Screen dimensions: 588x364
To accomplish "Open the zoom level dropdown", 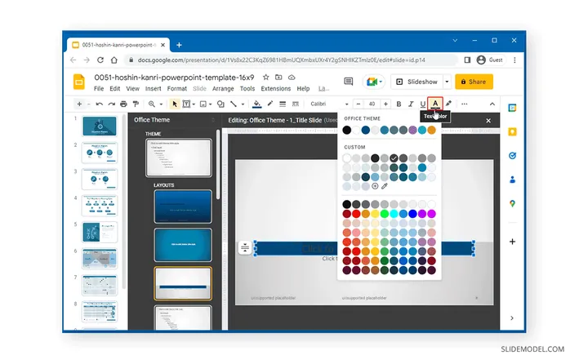I will (154, 104).
